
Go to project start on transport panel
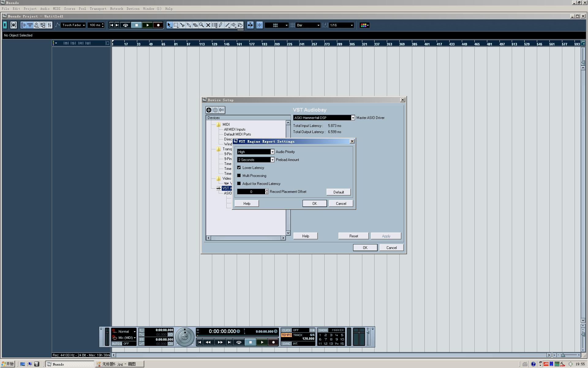pos(199,342)
